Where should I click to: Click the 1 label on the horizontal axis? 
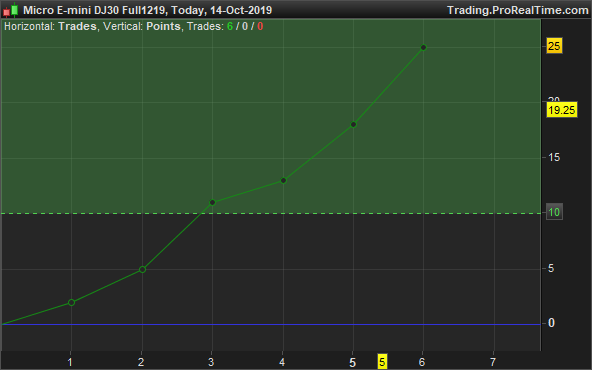point(70,362)
